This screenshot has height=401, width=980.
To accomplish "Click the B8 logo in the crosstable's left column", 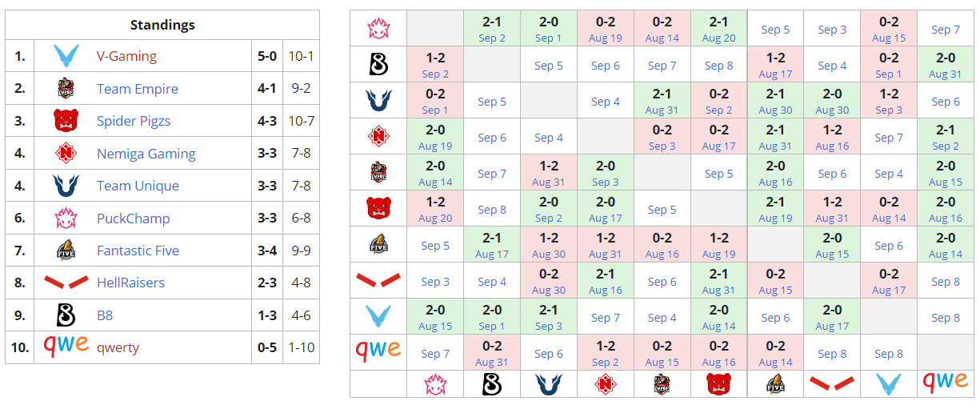I will (378, 65).
